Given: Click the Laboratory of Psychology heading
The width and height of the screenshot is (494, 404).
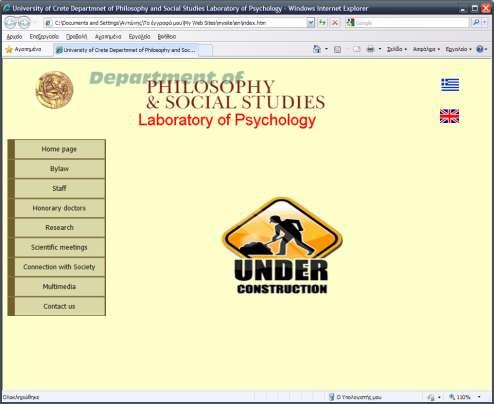Looking at the screenshot, I should click(227, 120).
